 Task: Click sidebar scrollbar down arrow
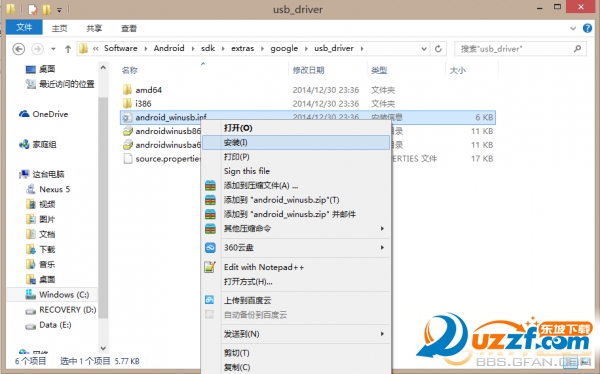click(x=103, y=348)
